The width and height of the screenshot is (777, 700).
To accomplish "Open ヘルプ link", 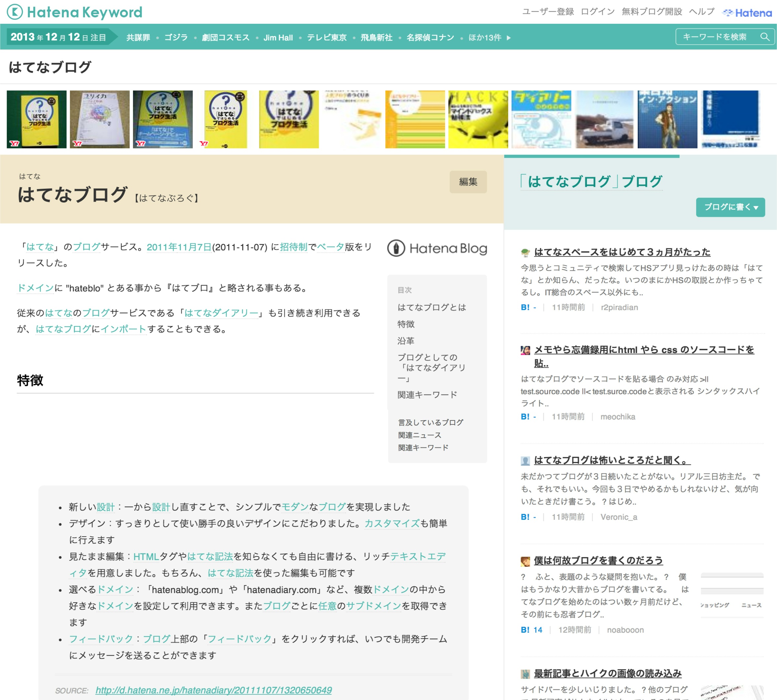I will [702, 12].
